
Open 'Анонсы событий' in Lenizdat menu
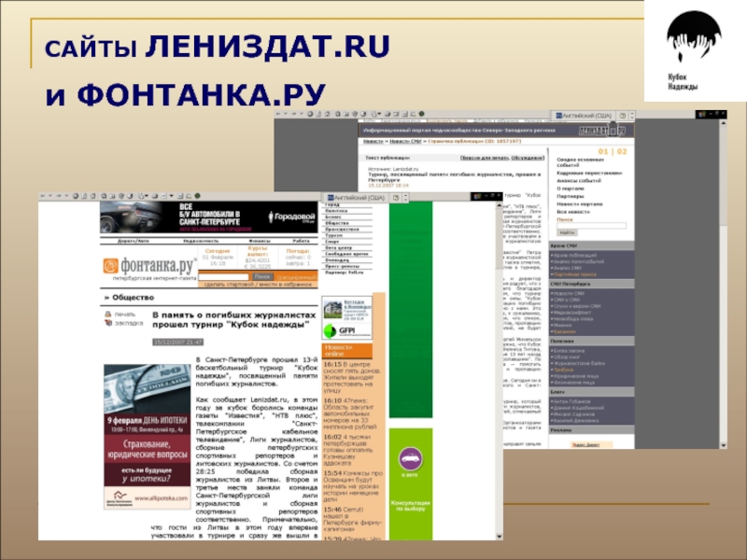579,181
